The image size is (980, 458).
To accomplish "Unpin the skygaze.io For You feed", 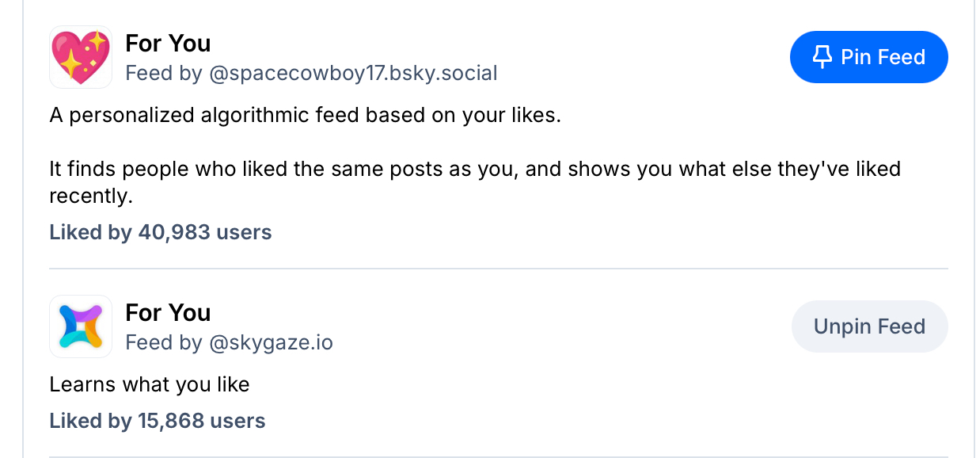I will [x=869, y=326].
